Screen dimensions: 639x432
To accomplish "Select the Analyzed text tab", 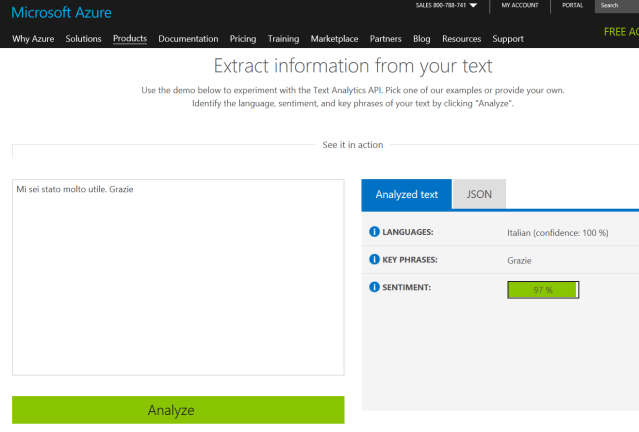I will tap(406, 194).
